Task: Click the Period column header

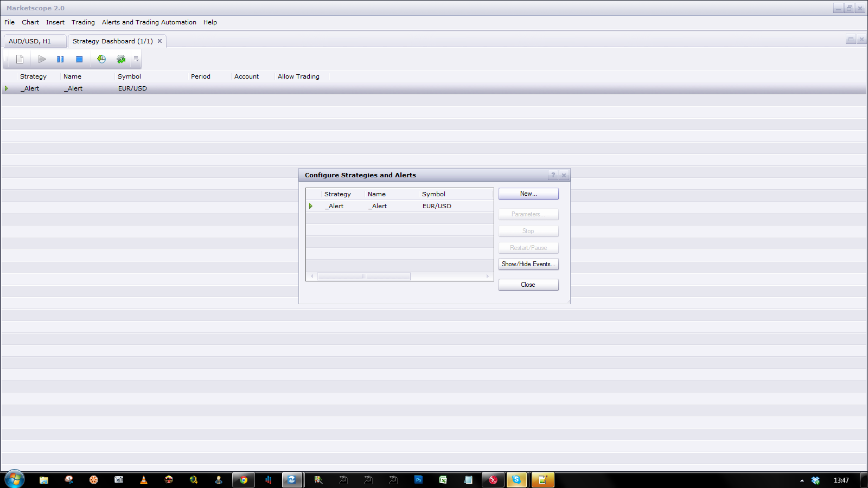Action: [x=201, y=76]
